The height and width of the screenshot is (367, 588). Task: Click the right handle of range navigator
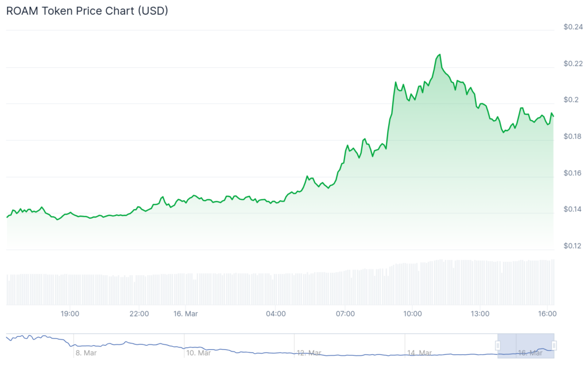pyautogui.click(x=554, y=345)
